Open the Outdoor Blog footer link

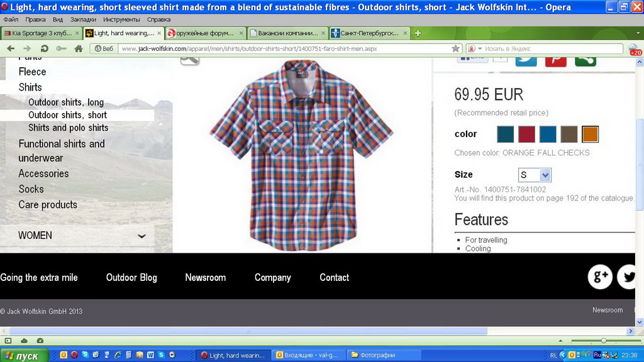pyautogui.click(x=131, y=277)
